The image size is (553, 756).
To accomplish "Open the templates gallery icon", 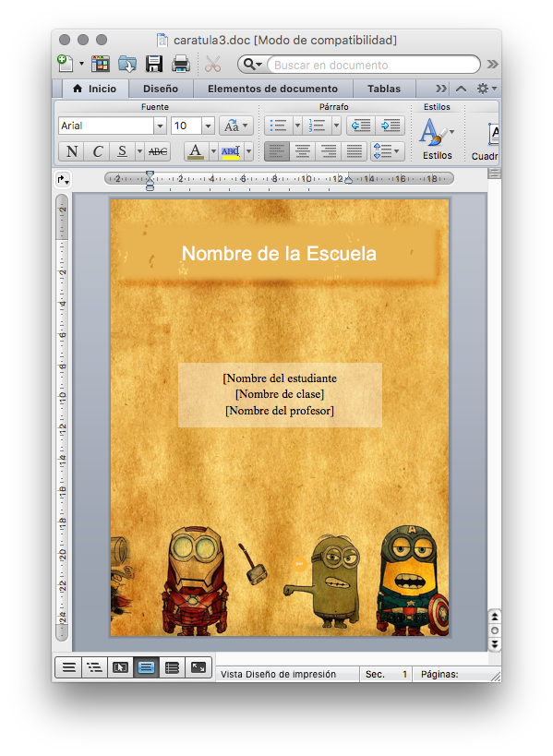I will tap(101, 64).
